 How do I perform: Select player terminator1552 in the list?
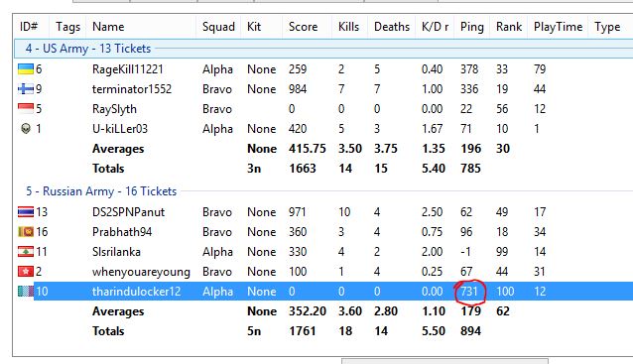(323, 89)
